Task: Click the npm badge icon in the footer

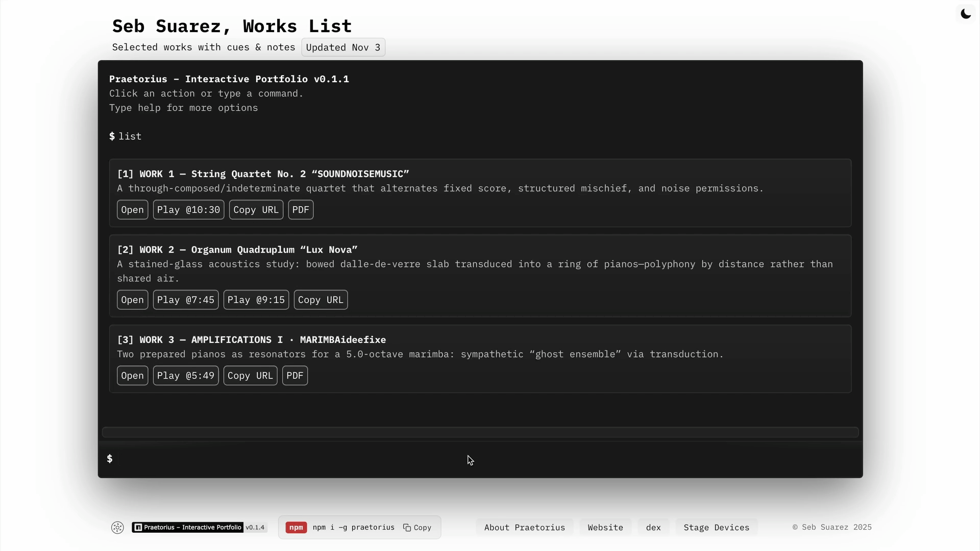Action: coord(296,528)
